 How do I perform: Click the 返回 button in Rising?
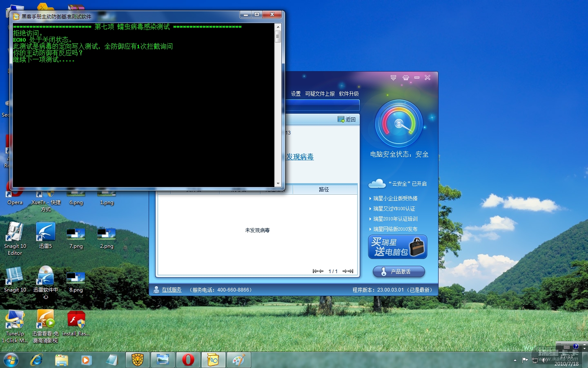tap(347, 119)
